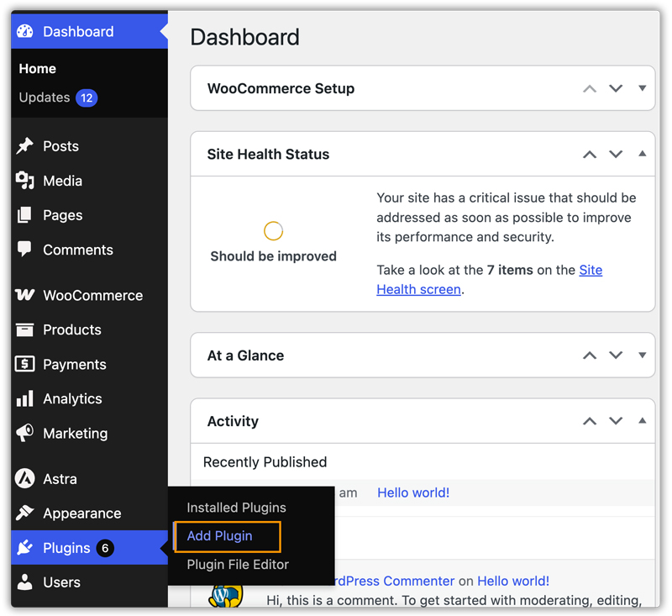
Task: Open the Appearance menu
Action: pos(89,513)
